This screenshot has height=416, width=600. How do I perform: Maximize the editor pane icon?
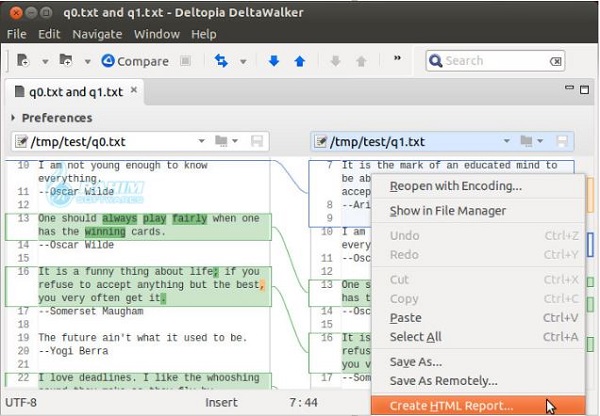(x=584, y=90)
